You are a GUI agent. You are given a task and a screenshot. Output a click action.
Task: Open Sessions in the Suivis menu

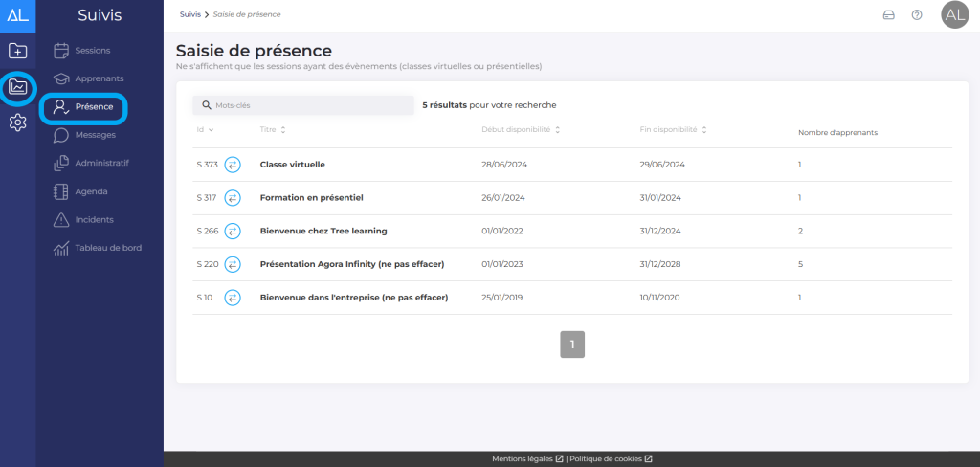pyautogui.click(x=92, y=50)
